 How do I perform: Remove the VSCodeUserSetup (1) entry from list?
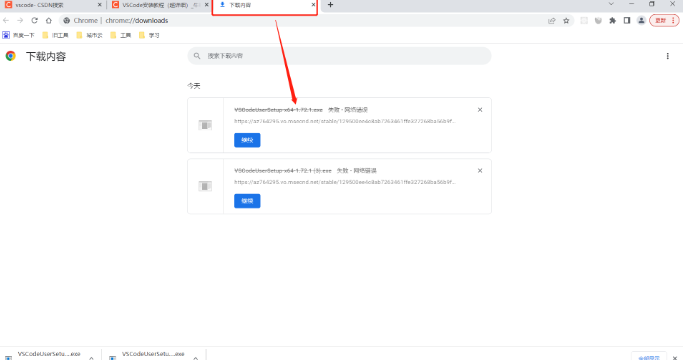click(x=480, y=171)
